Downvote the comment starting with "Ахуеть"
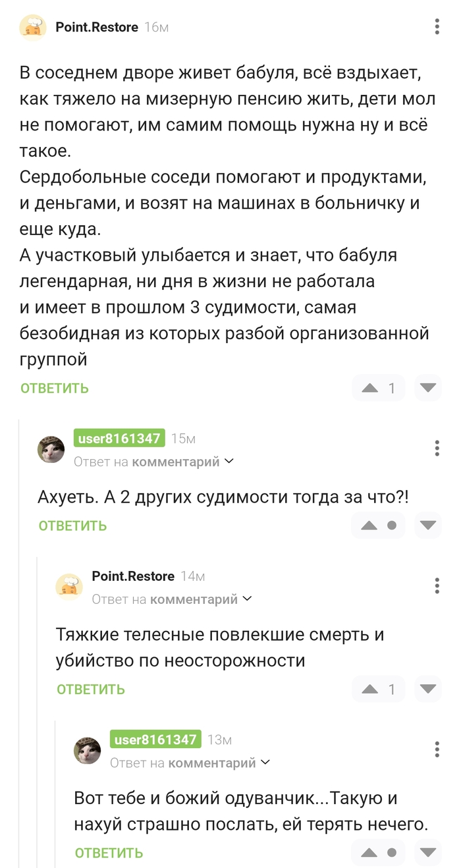Image resolution: width=461 pixels, height=868 pixels. click(x=428, y=526)
